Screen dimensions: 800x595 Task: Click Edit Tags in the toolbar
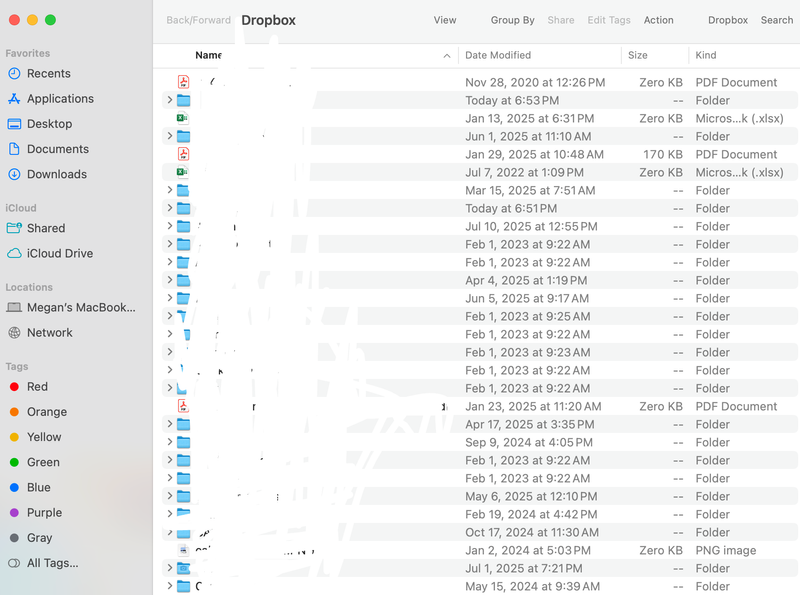point(609,20)
